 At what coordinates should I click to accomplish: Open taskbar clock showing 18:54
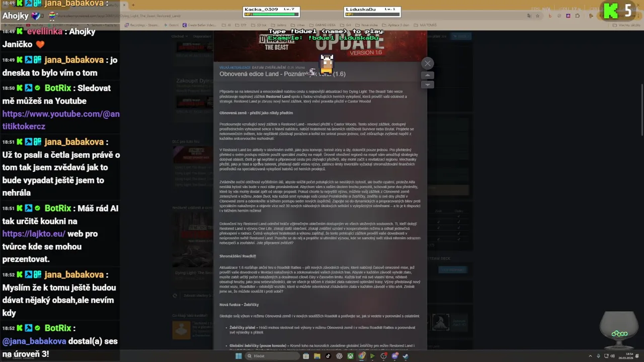click(x=626, y=356)
